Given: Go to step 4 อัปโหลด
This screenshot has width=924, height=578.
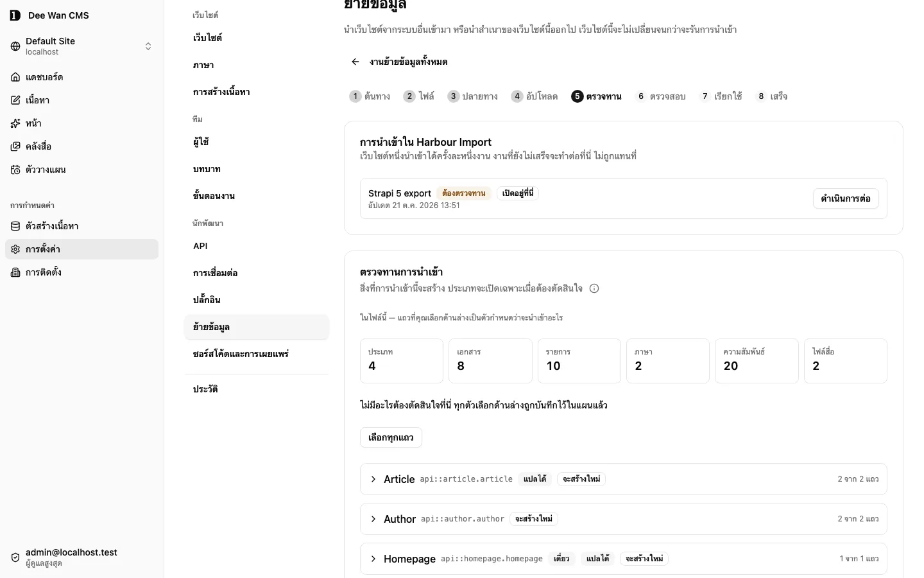Looking at the screenshot, I should [535, 96].
